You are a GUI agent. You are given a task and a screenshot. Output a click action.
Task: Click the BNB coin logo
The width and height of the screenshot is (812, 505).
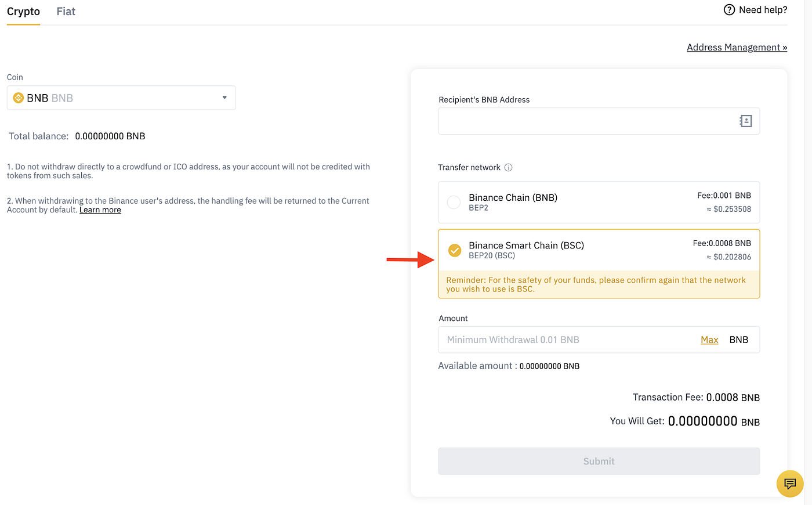[x=17, y=98]
